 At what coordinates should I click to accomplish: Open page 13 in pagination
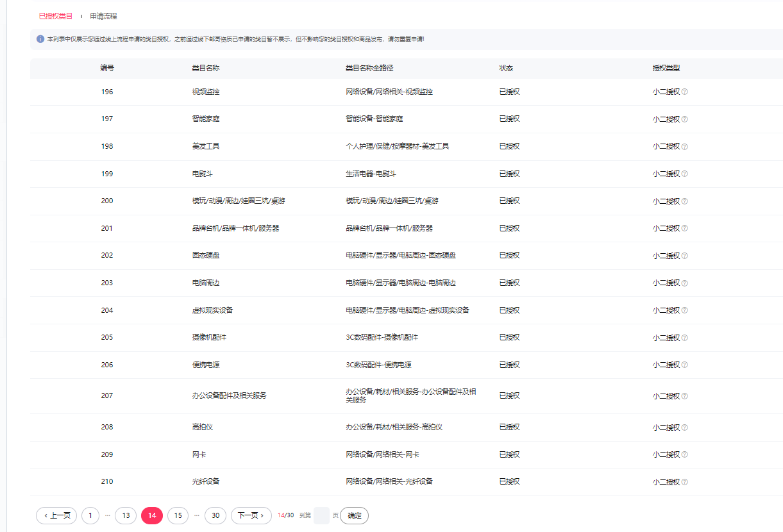pos(126,515)
